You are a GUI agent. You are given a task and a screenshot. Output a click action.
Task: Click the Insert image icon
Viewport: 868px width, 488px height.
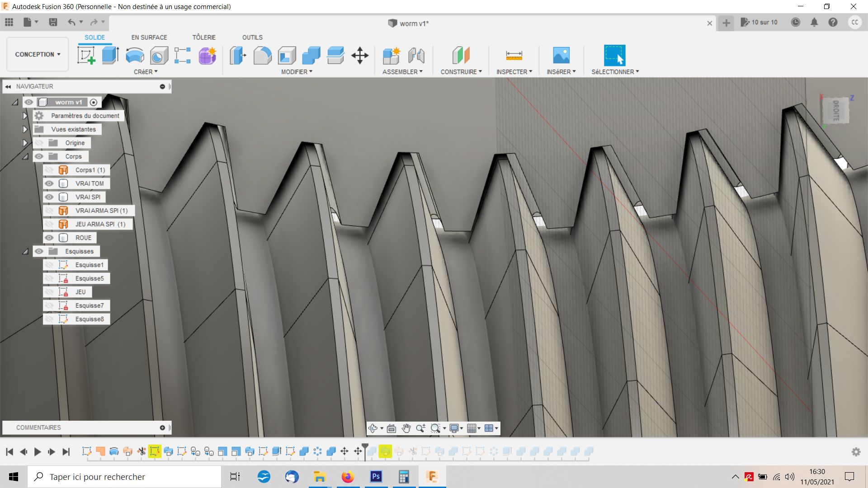point(561,56)
